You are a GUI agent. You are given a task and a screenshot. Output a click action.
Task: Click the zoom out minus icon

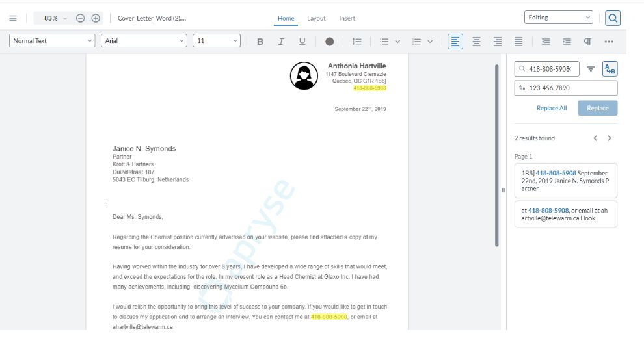click(81, 18)
